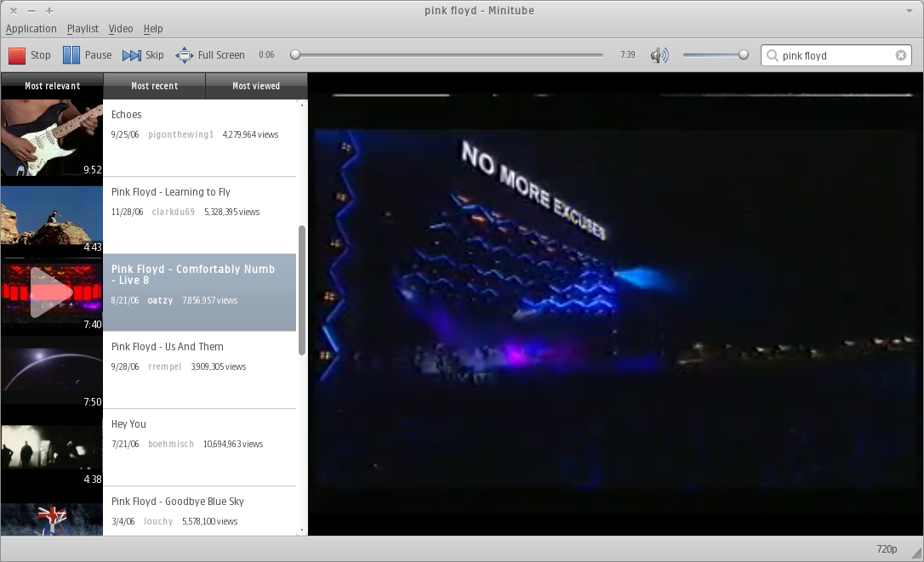The image size is (924, 562).
Task: Click the '5,578,100 views' text
Action: 210,521
